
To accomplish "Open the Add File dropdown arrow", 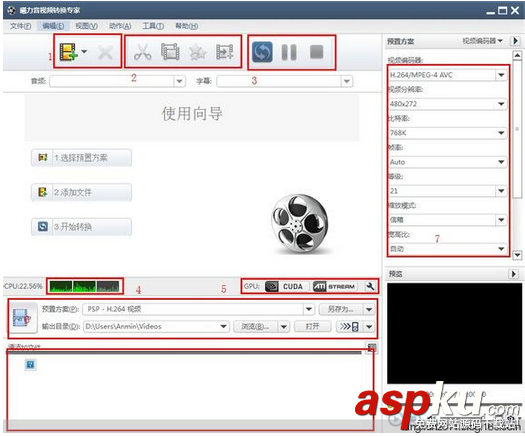I will click(84, 52).
